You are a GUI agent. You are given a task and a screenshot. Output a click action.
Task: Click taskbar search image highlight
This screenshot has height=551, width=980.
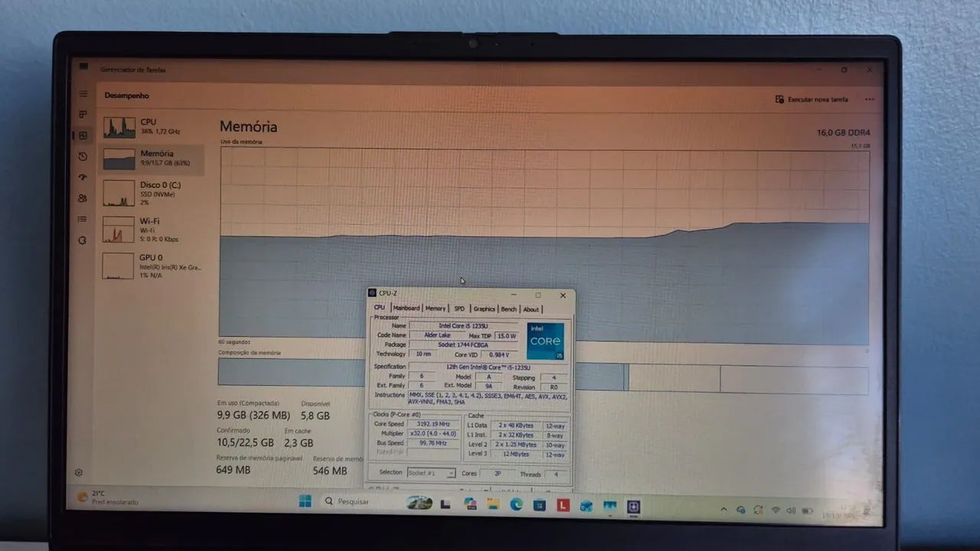pyautogui.click(x=420, y=503)
